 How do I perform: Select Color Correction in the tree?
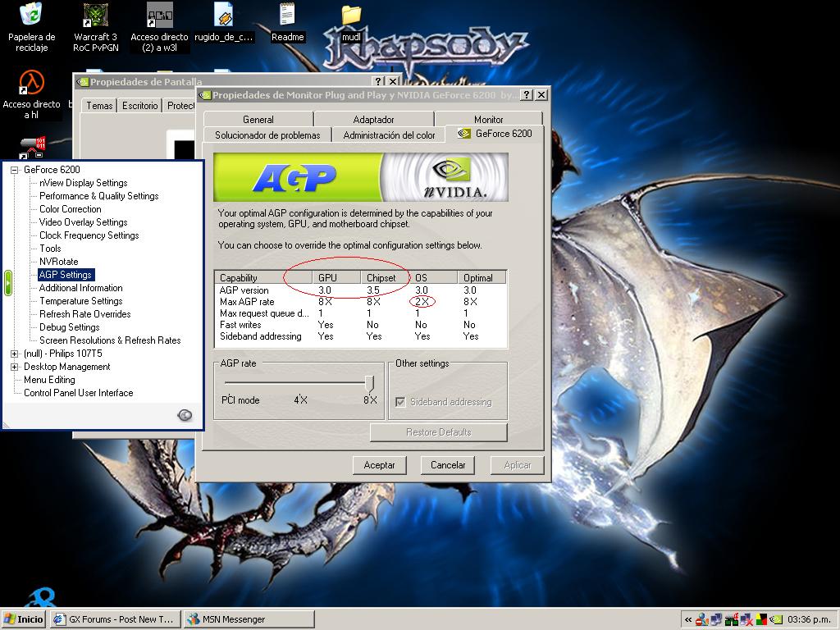(x=71, y=209)
